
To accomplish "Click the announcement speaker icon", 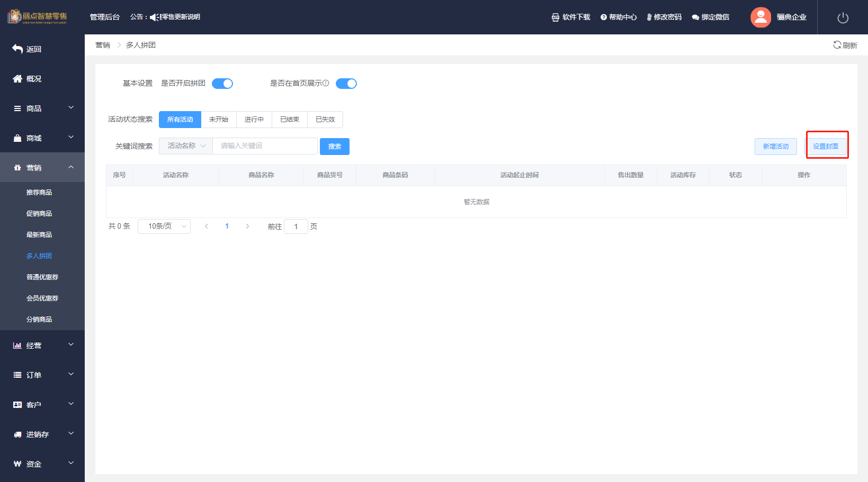I will click(x=155, y=17).
